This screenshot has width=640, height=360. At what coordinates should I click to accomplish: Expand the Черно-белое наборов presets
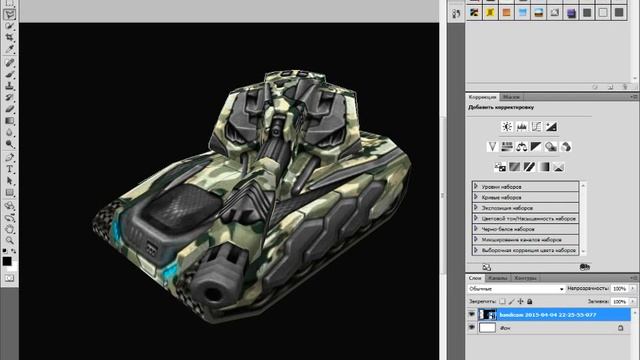click(476, 229)
